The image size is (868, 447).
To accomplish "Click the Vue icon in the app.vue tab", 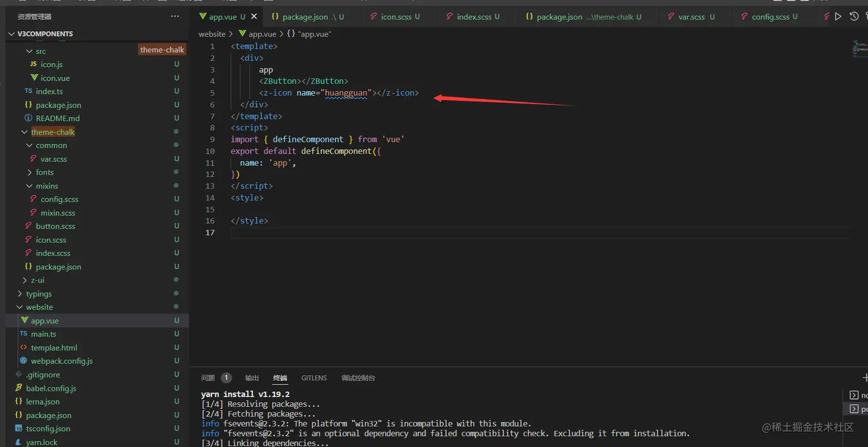I will click(203, 17).
